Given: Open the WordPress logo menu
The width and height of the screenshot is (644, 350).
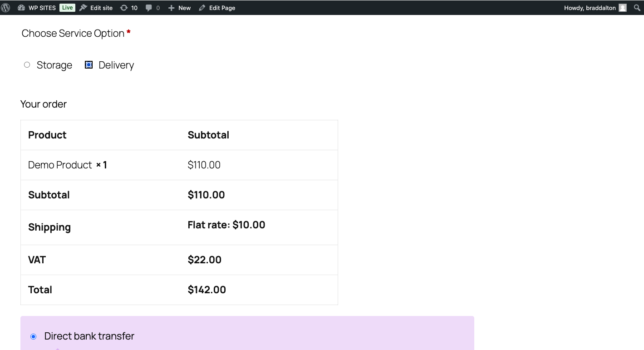Looking at the screenshot, I should [5, 8].
